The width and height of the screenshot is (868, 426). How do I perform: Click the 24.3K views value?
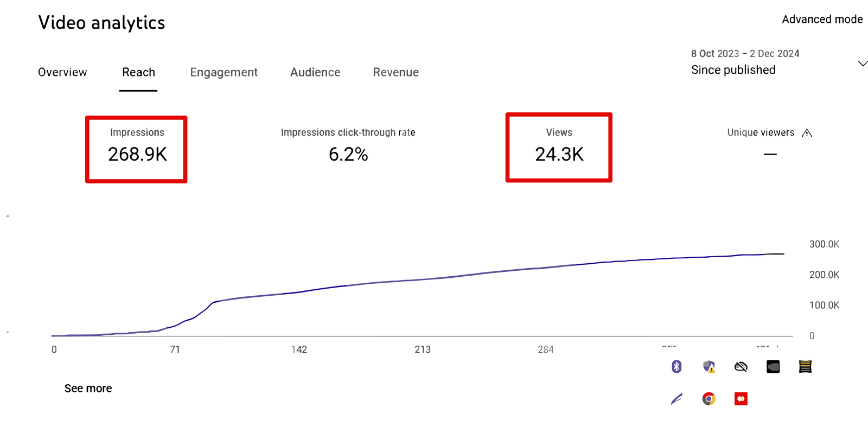click(559, 155)
